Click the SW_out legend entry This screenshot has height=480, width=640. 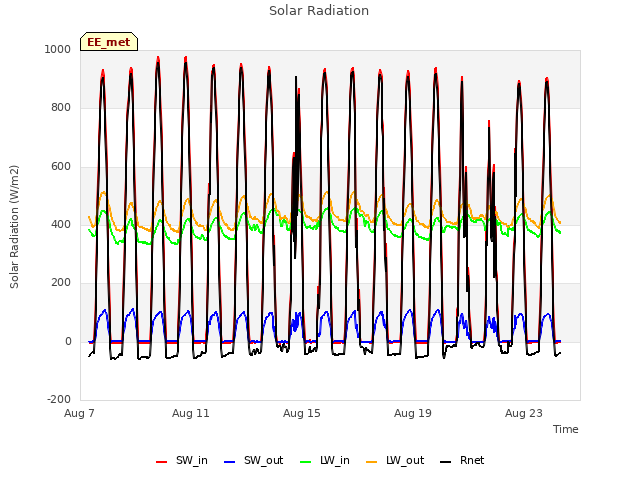pyautogui.click(x=253, y=460)
